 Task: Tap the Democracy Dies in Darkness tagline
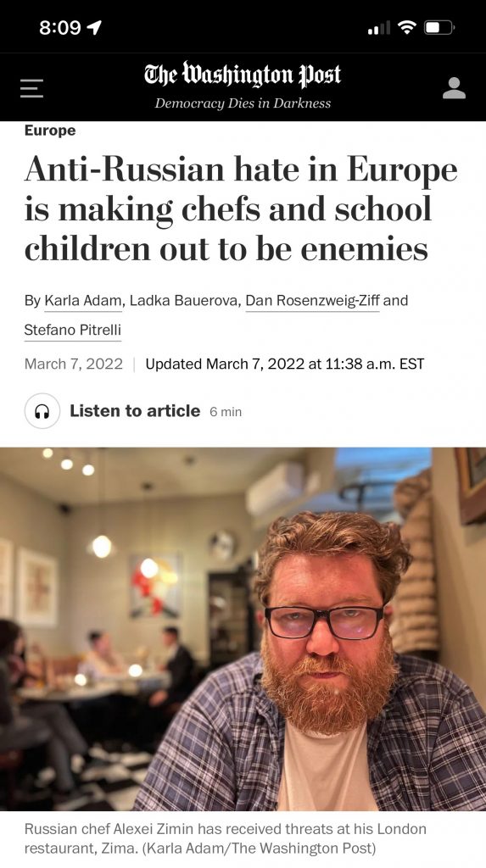(x=243, y=103)
